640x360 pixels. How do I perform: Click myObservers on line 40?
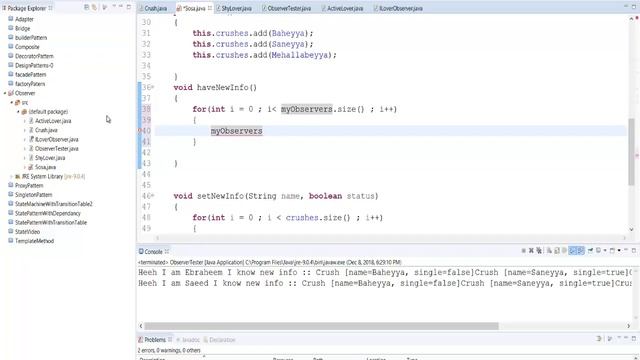click(x=236, y=131)
